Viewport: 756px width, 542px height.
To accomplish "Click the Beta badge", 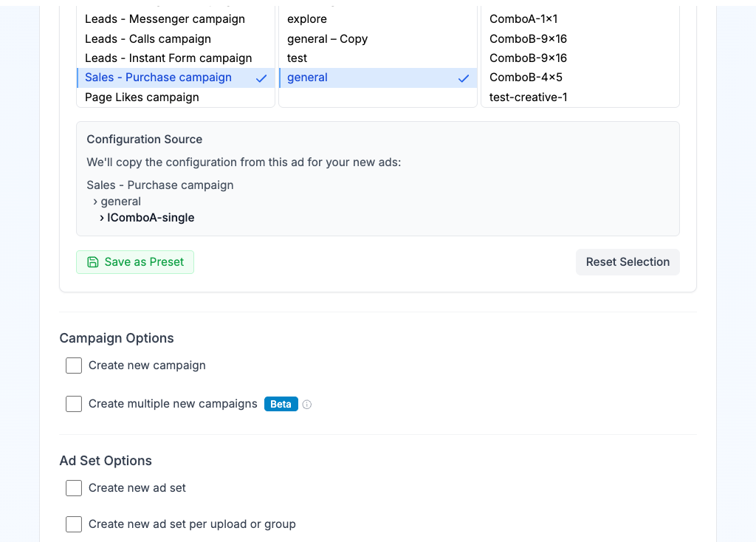I will tap(281, 404).
